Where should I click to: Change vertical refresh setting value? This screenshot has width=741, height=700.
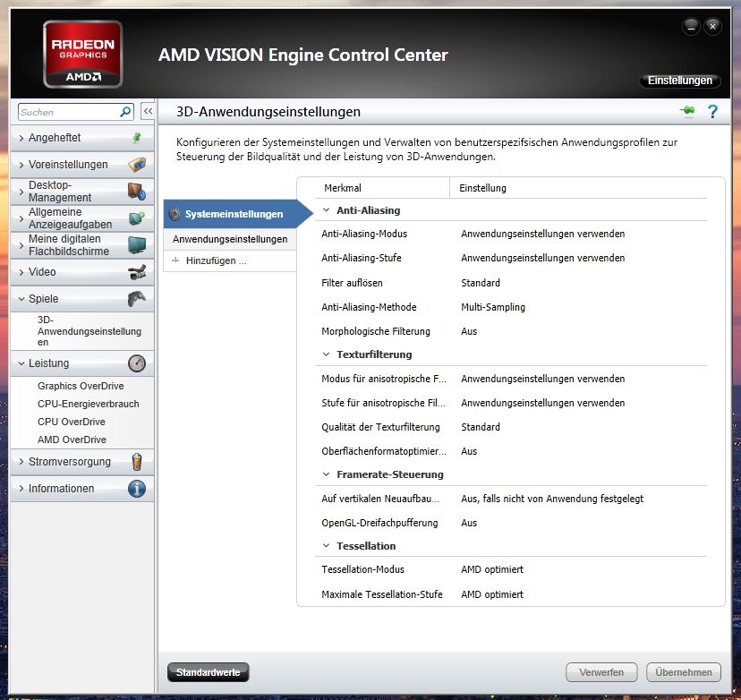point(552,499)
